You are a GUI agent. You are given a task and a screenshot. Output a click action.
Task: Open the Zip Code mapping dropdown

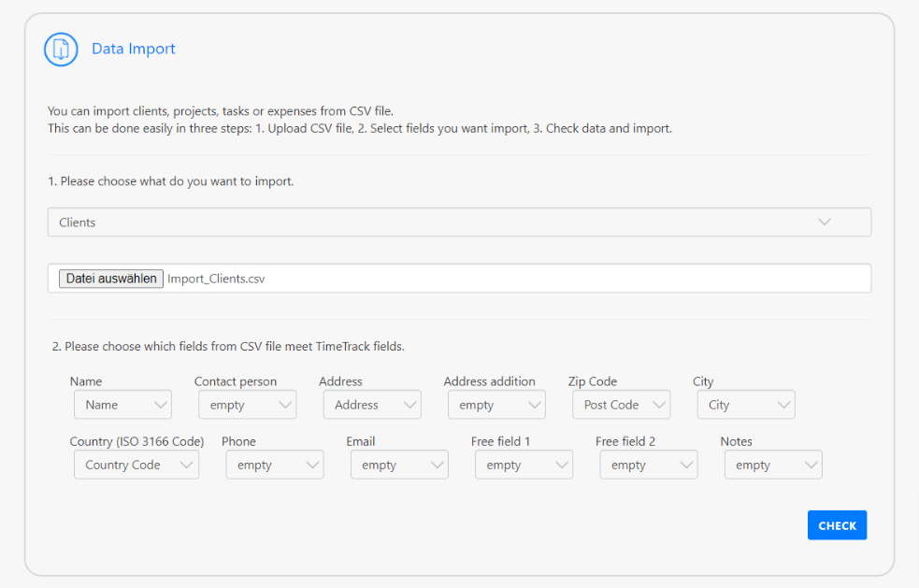click(621, 405)
